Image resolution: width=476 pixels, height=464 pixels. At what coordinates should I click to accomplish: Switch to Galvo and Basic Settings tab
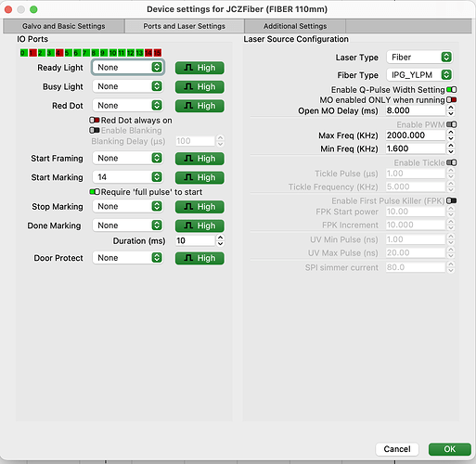64,26
